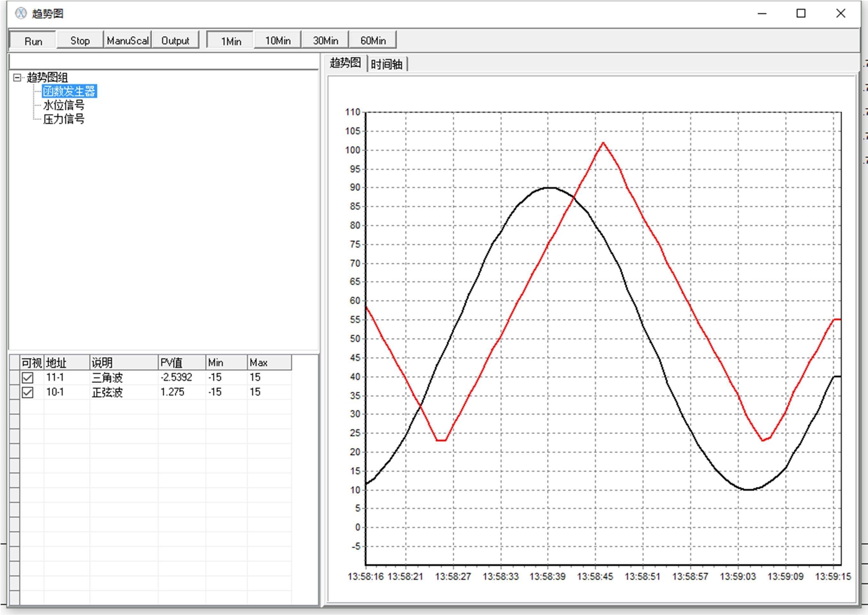Viewport: 868px width, 615px height.
Task: Collapse the 趋势图组 tree node
Action: 17,78
